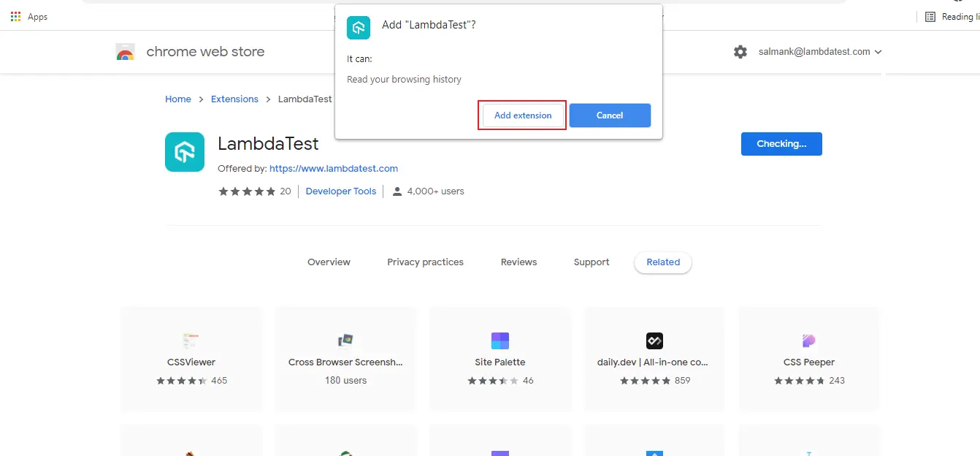Click the daily.dev extension icon
Viewport: 980px width, 456px height.
(x=654, y=340)
